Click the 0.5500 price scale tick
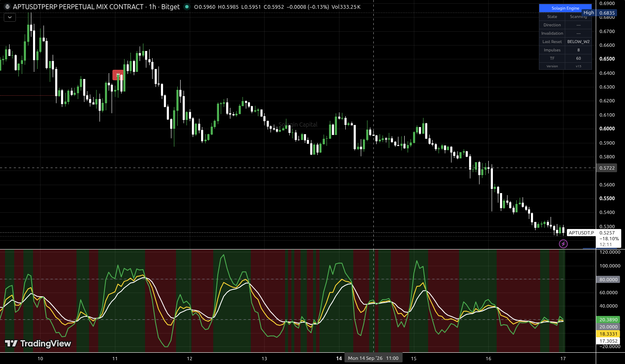 click(x=607, y=199)
